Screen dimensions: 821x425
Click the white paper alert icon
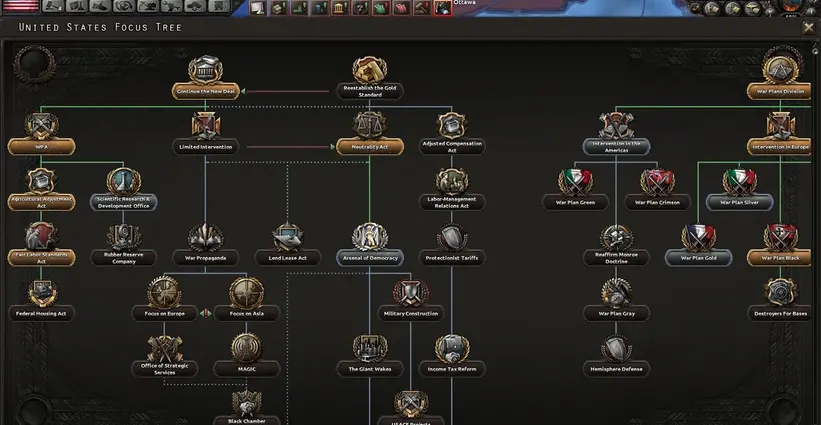click(258, 7)
